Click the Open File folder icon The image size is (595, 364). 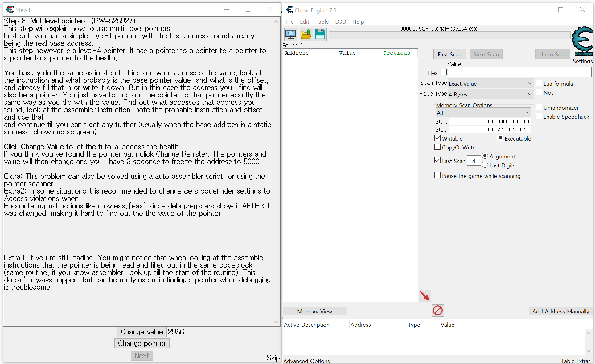[306, 34]
